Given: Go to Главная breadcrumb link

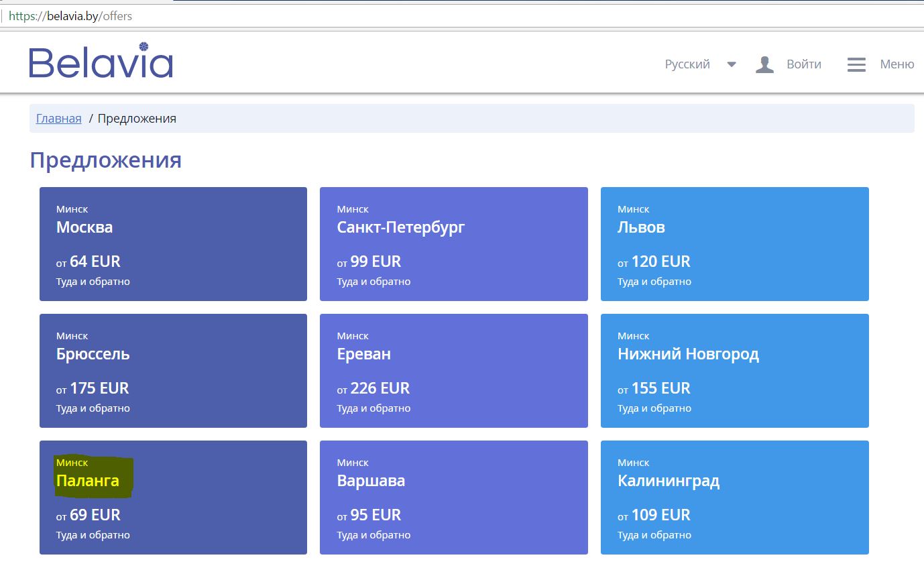Looking at the screenshot, I should 59,119.
